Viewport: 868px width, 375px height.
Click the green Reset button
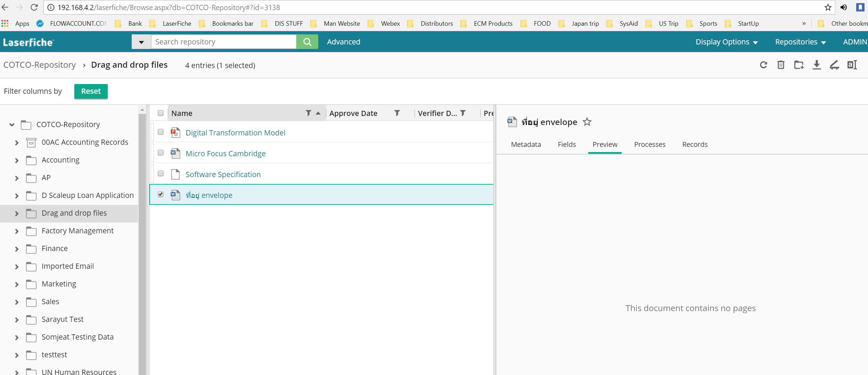[x=91, y=91]
